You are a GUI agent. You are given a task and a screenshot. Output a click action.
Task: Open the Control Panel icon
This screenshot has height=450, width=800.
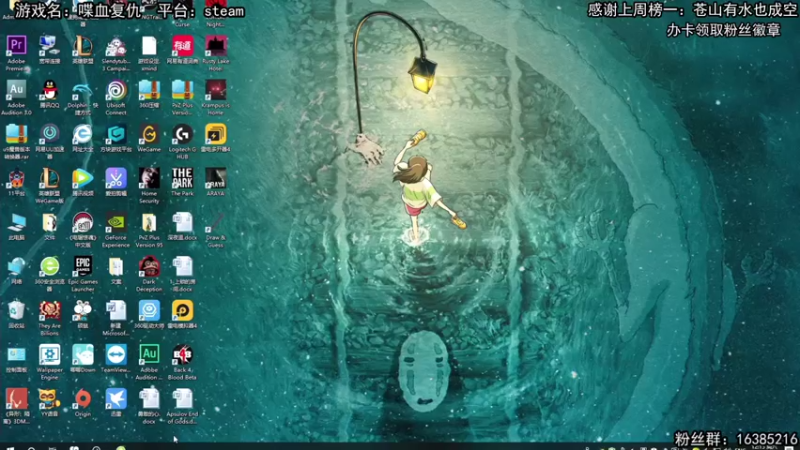coord(16,355)
